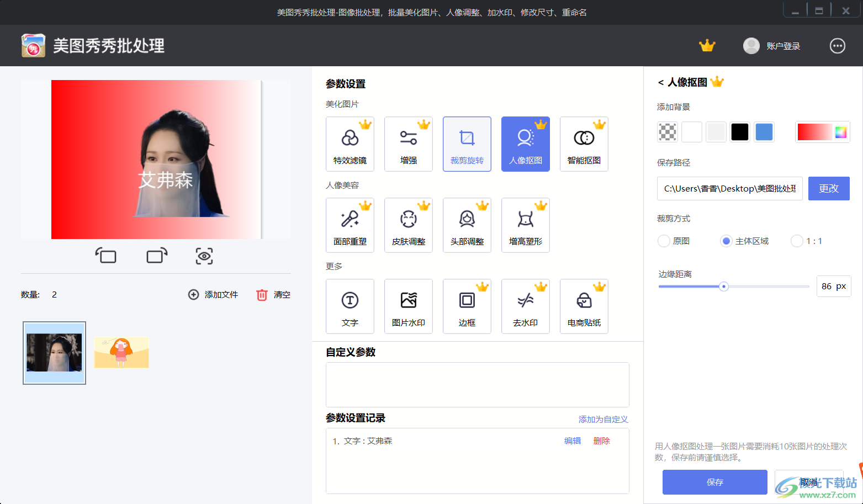Screen dimensions: 863x504
Task: Choose the white background swatch
Action: [692, 132]
